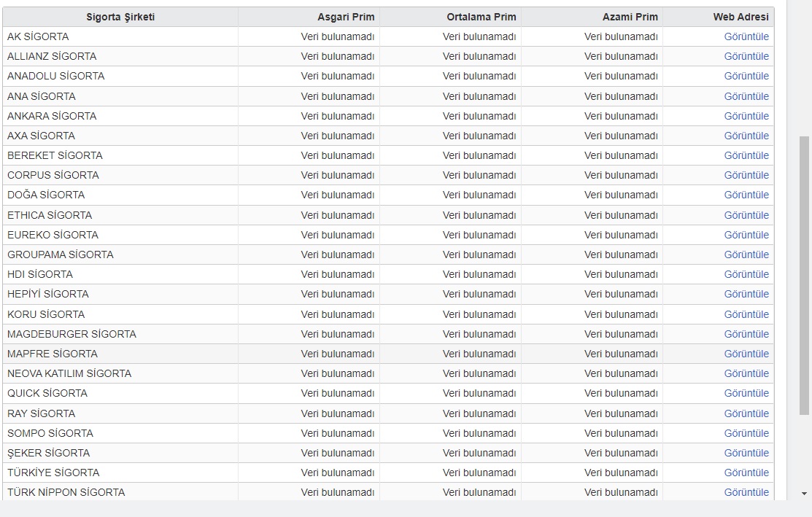
Task: Select CORPUS SİGORTA in the table
Action: 53,175
